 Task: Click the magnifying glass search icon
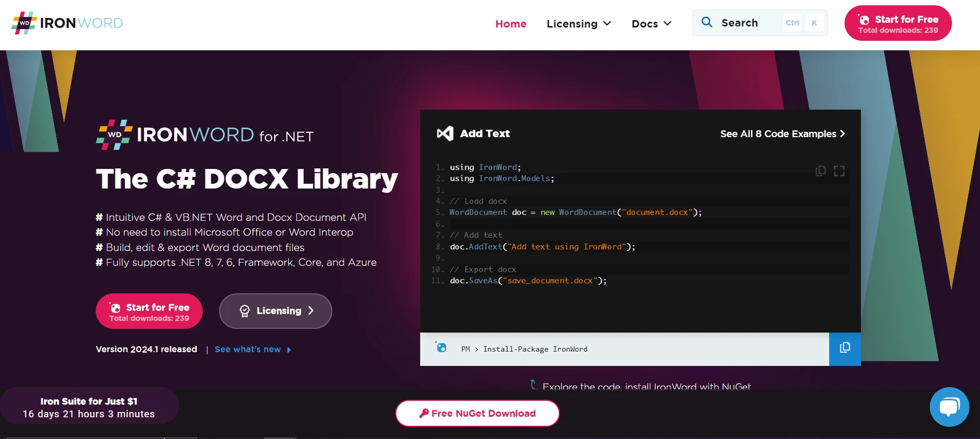coord(707,23)
